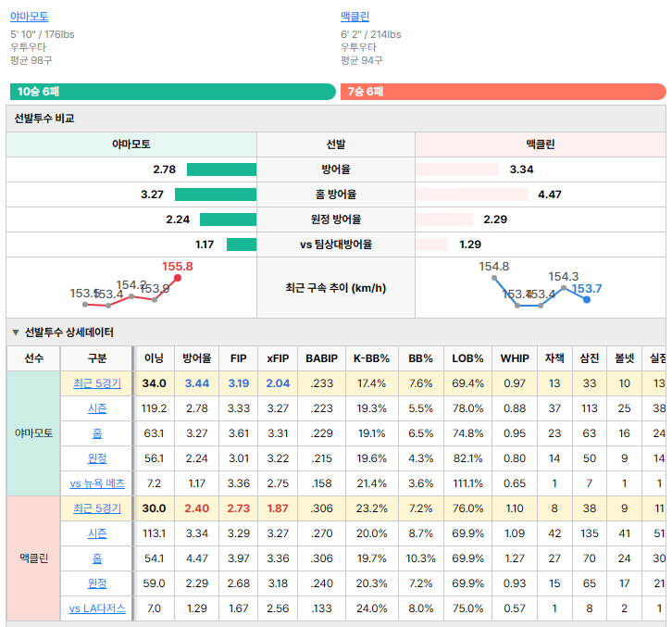Click 최근 구속 추이 (km/h) label
The height and width of the screenshot is (627, 672).
tap(336, 288)
